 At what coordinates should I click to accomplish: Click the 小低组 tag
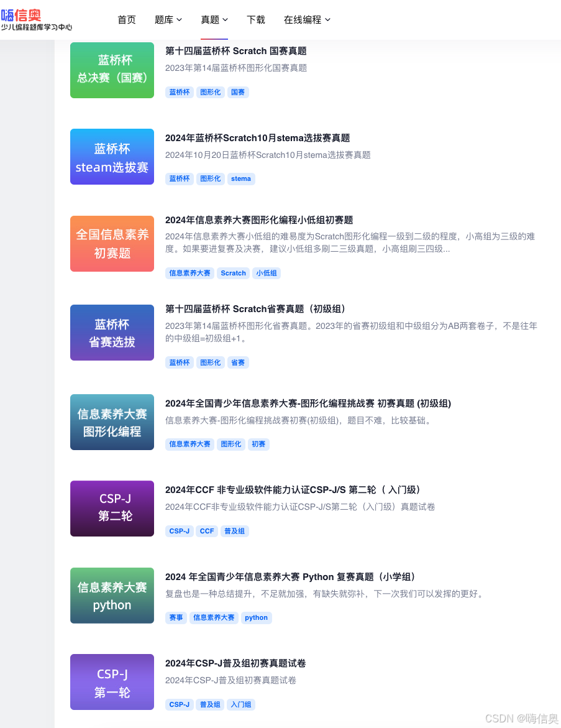click(267, 273)
